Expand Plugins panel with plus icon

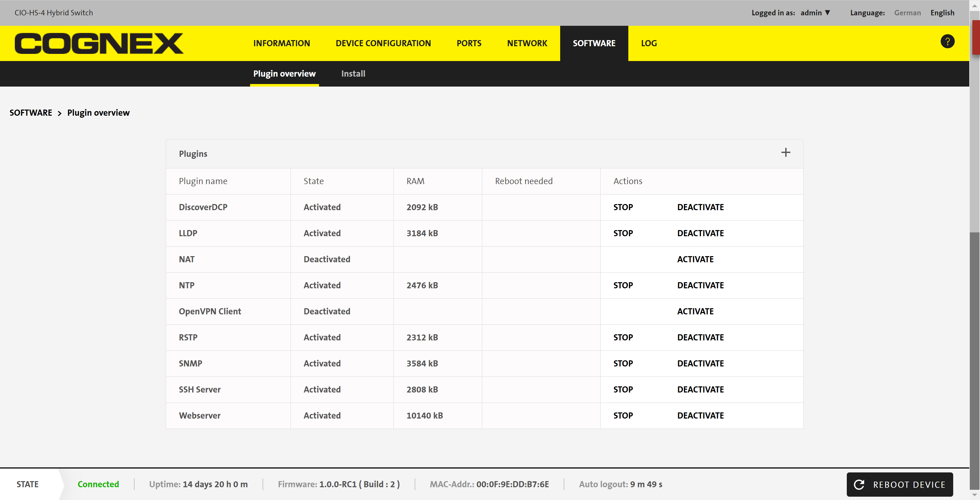pos(786,153)
